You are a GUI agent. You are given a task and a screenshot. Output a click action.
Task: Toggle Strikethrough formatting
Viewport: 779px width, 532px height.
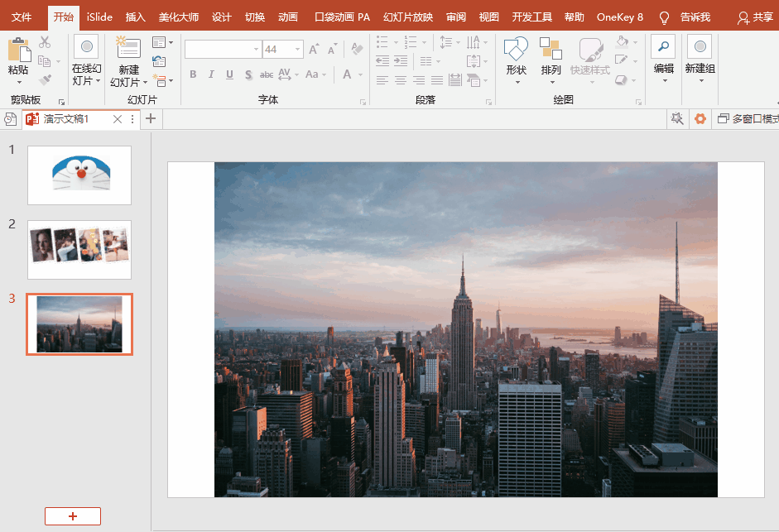point(267,74)
